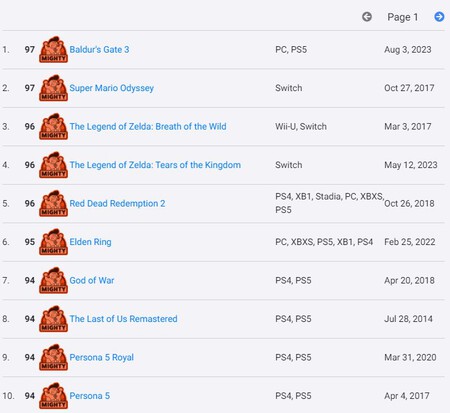This screenshot has width=450, height=413.
Task: Click the Mighty badge beside God of War
Action: (53, 280)
